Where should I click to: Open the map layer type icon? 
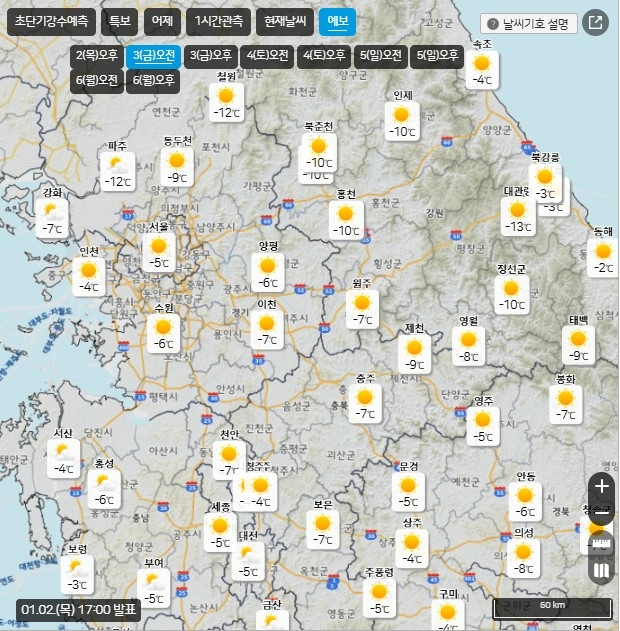click(x=601, y=570)
